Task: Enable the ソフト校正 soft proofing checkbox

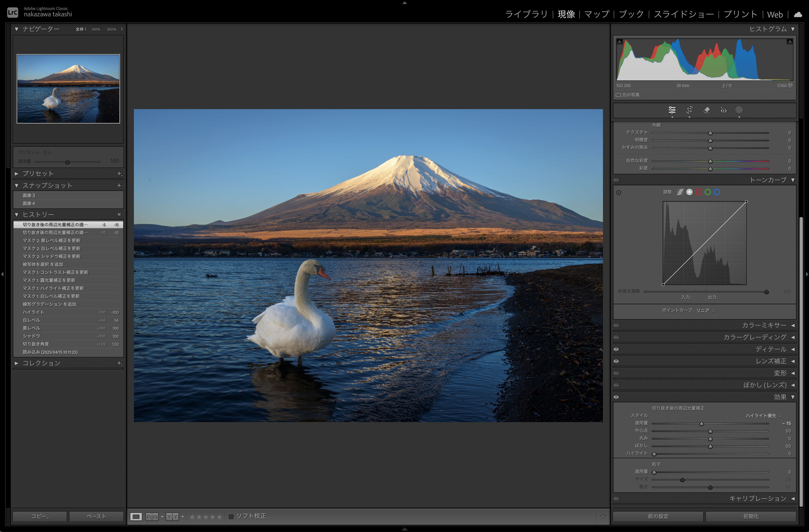Action: [x=231, y=517]
